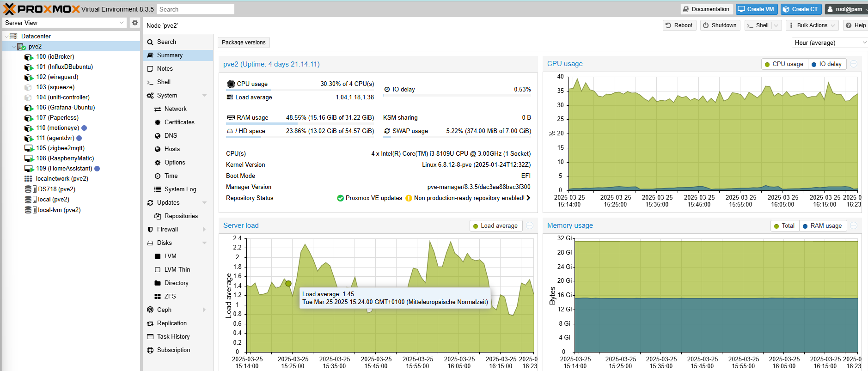Toggle Load average series in Server load legend
Screen dimensions: 868x371
pos(496,226)
